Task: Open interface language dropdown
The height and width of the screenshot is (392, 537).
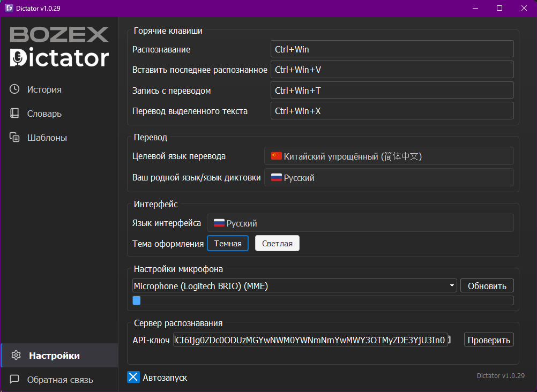Action: click(x=360, y=223)
